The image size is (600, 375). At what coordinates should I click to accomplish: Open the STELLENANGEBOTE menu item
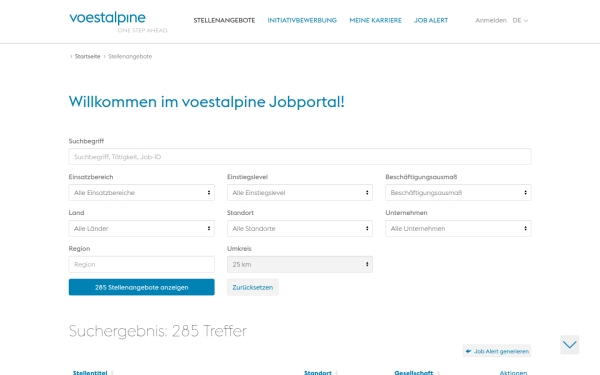[x=224, y=20]
